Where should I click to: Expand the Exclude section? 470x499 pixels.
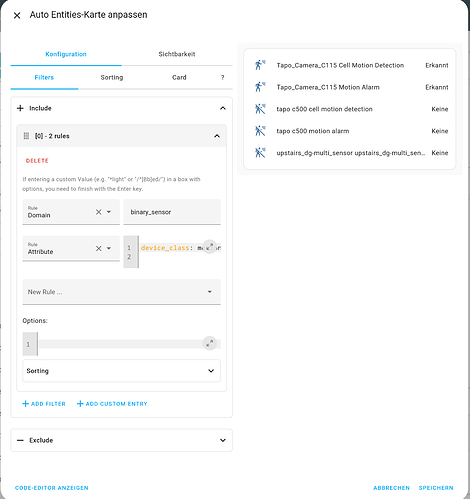[122, 440]
